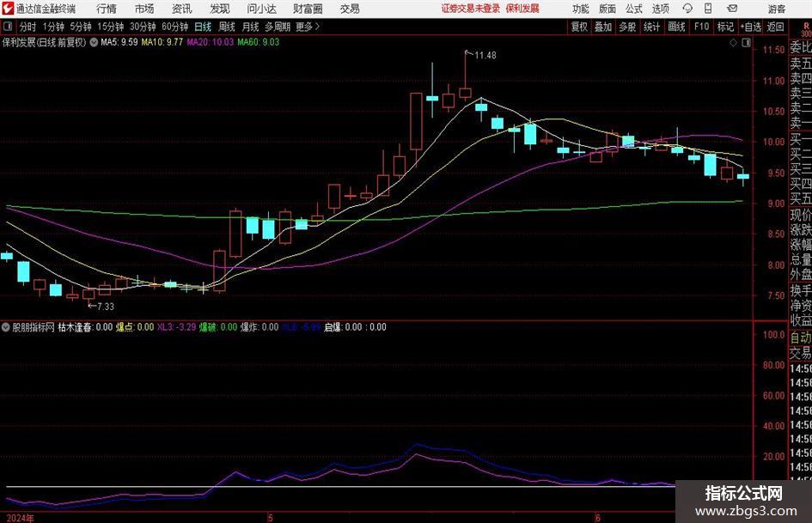
Task: Click the XL3: -3.29 indicator value
Action: click(177, 327)
